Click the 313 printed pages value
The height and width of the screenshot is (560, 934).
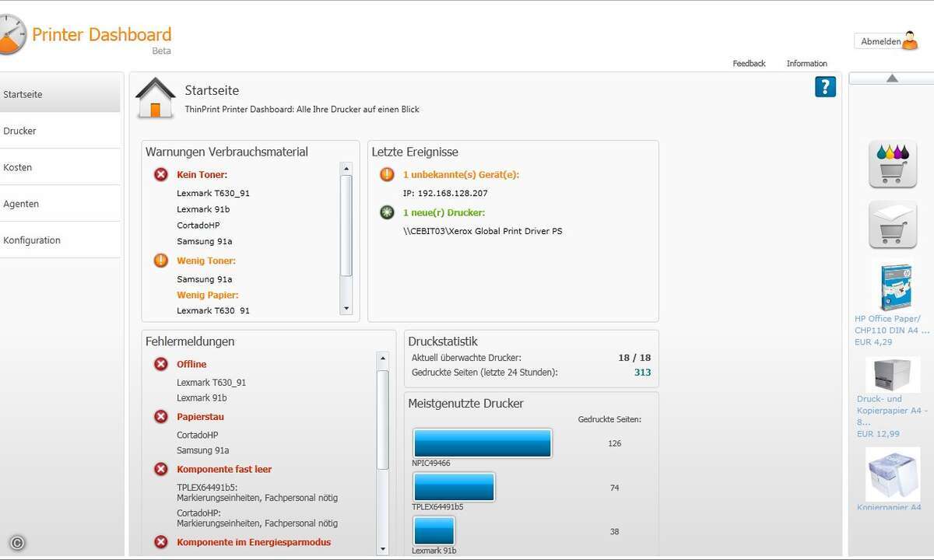[x=642, y=373]
